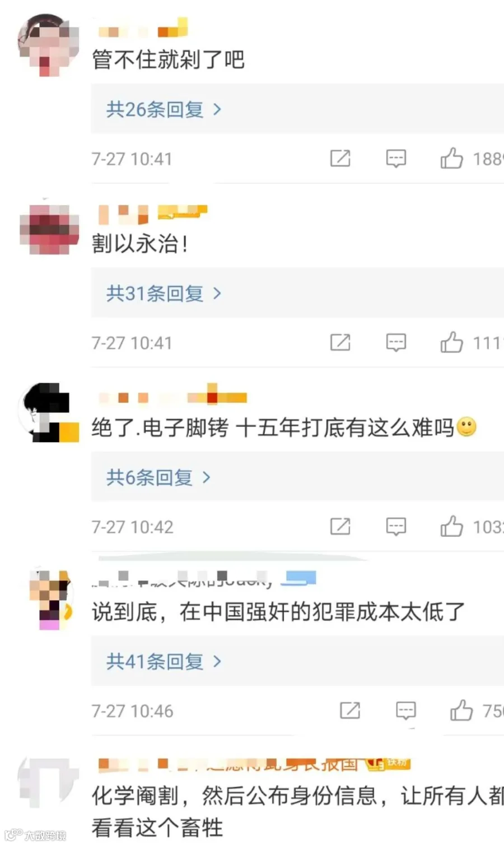Image resolution: width=504 pixels, height=845 pixels.
Task: Expand '共26条回复' replies
Action: pyautogui.click(x=164, y=109)
